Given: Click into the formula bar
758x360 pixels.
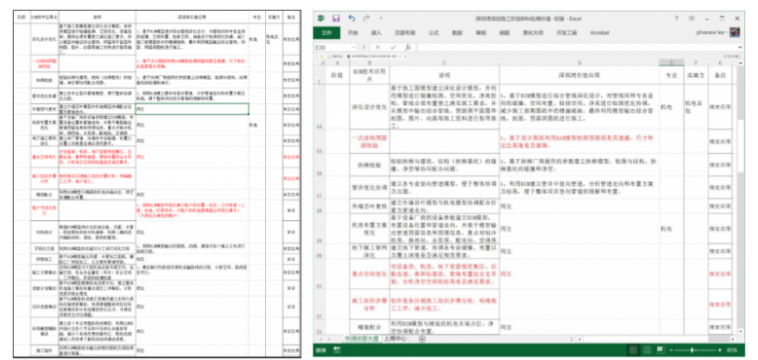Looking at the screenshot, I should [575, 47].
